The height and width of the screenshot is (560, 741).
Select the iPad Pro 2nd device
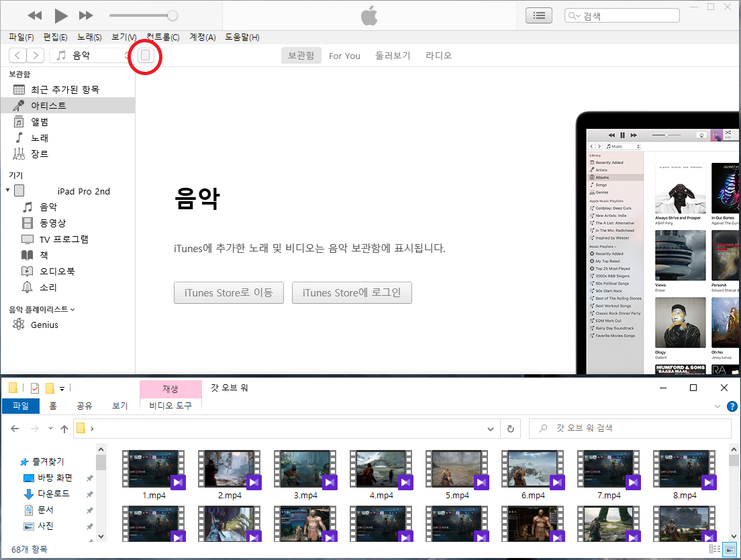pos(68,190)
